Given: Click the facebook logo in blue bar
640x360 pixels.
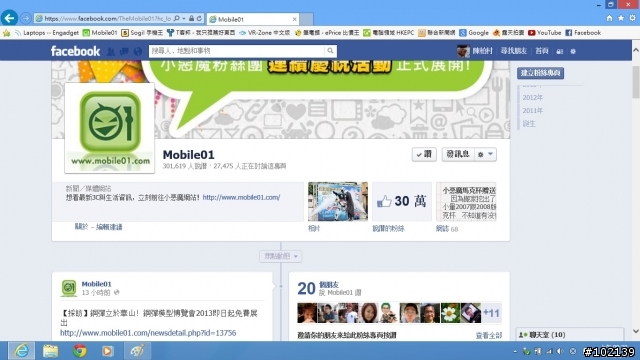Looking at the screenshot, I should [x=75, y=51].
